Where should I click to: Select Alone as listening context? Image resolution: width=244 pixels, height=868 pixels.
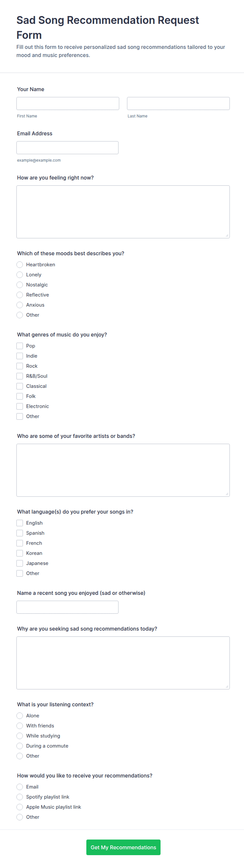coord(20,716)
